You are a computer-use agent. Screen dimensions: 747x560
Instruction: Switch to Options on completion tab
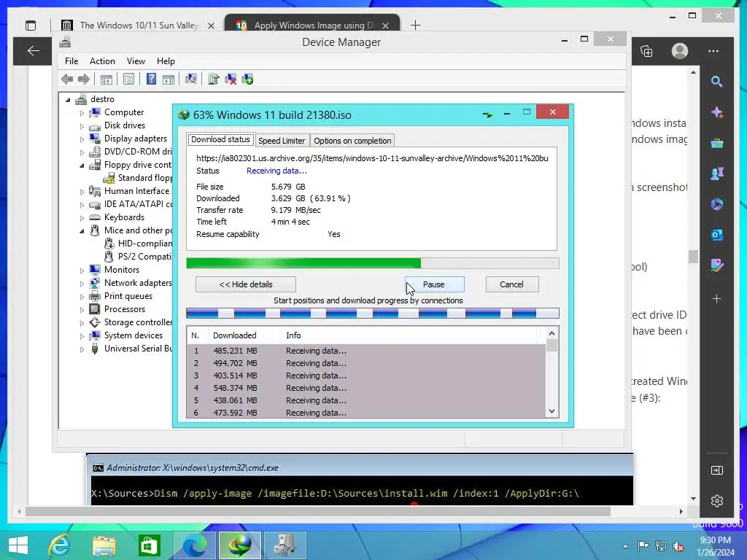(352, 141)
